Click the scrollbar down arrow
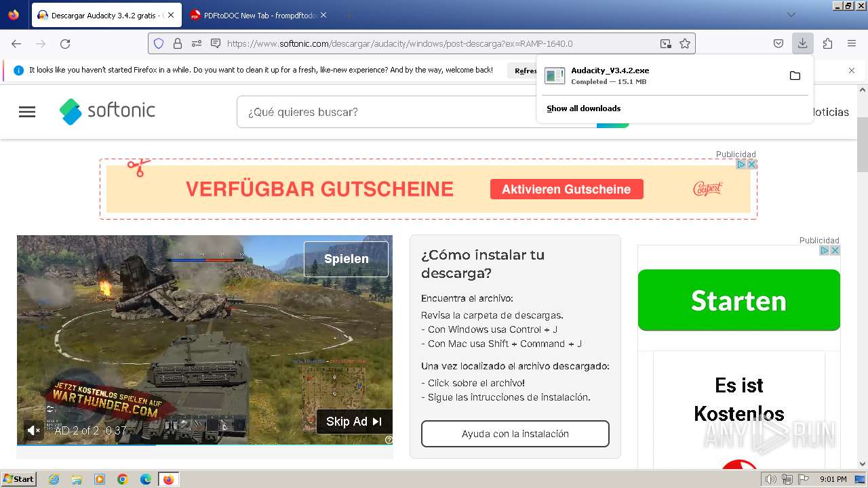 point(863,464)
